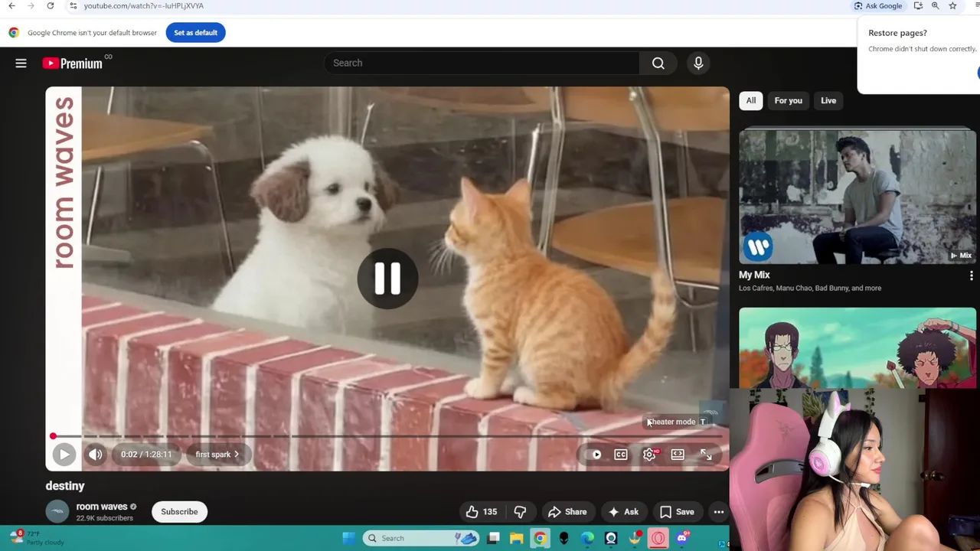Screen dimensions: 980x551
Task: Subscribe to room waves channel
Action: [x=179, y=512]
